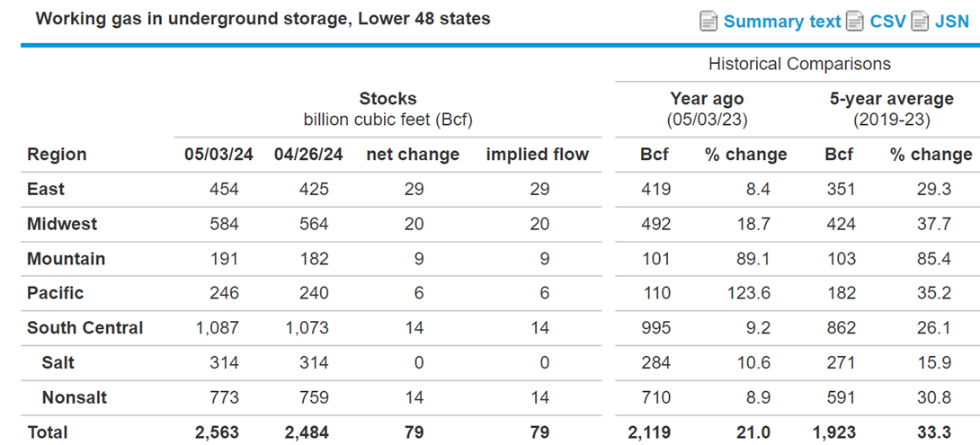Click the Total stocks value 2,563
The image size is (980, 445).
tap(217, 432)
